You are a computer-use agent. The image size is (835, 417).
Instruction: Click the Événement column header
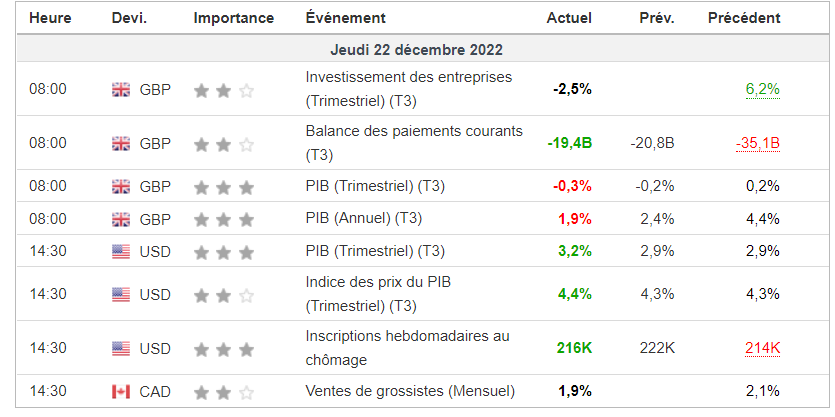(x=345, y=18)
